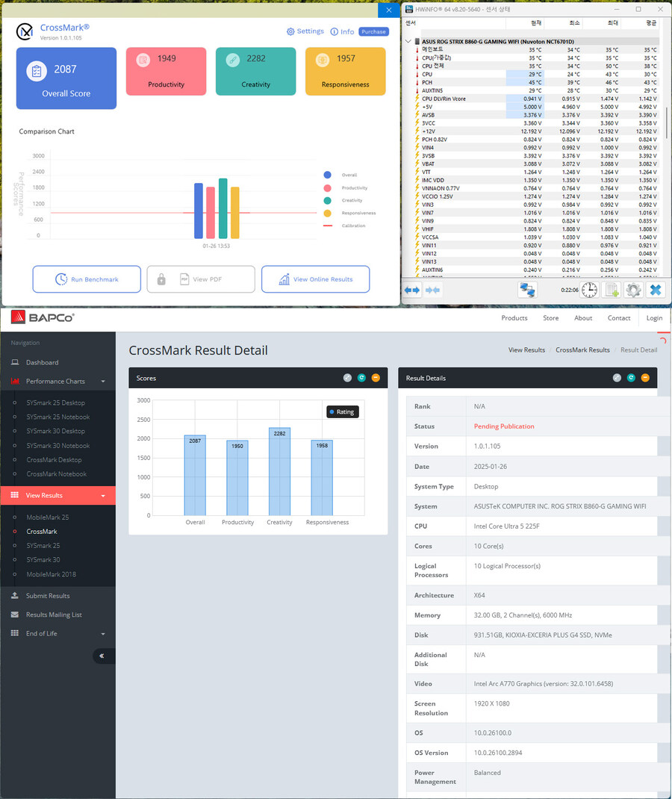
Task: Click the blue expand arrows in HWiNFO
Action: point(412,290)
